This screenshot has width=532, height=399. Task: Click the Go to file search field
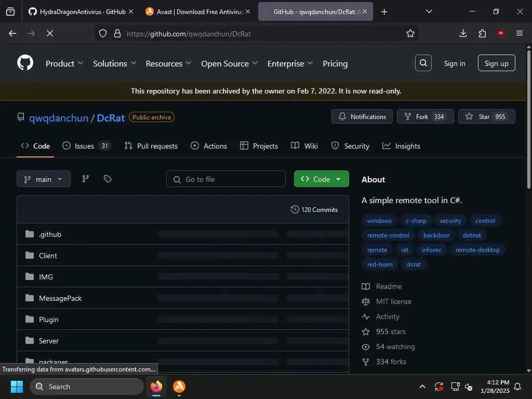click(x=225, y=179)
